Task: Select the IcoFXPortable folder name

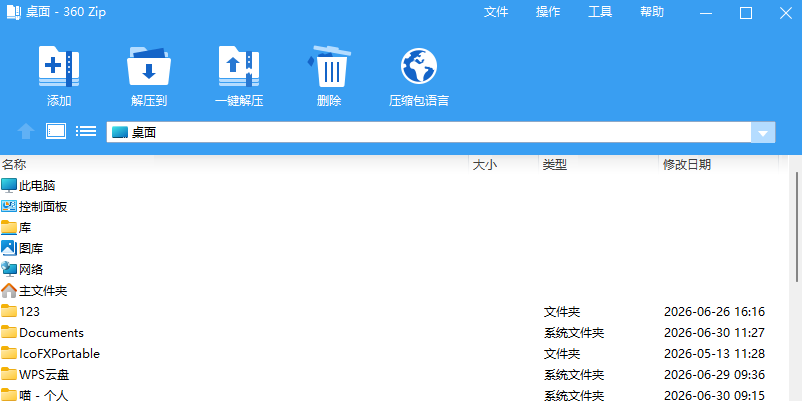Action: click(60, 353)
